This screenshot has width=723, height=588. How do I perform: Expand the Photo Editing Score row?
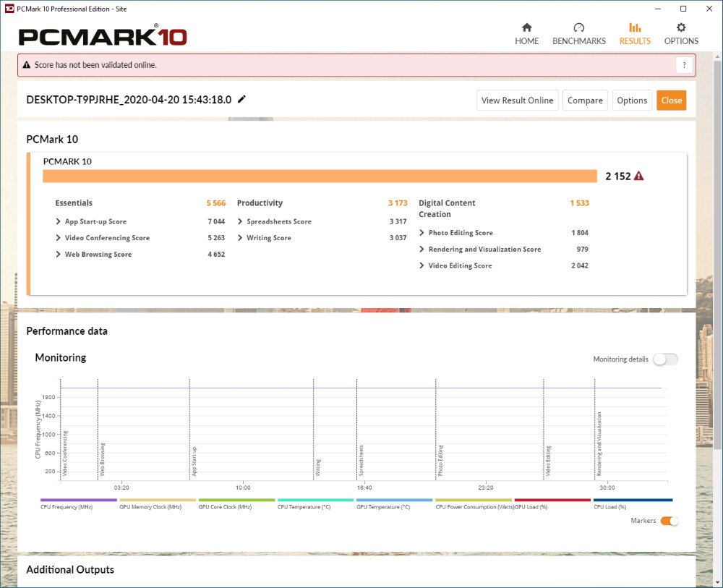click(422, 233)
